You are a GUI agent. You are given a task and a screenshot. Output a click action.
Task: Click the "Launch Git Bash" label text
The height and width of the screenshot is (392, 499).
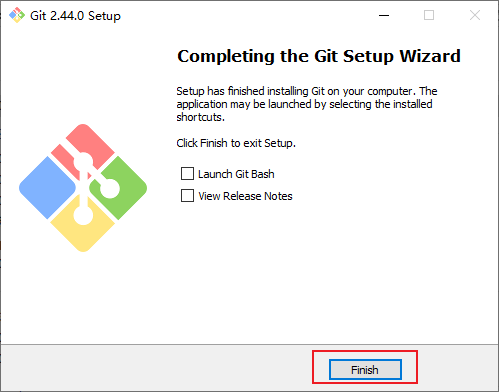pos(236,174)
